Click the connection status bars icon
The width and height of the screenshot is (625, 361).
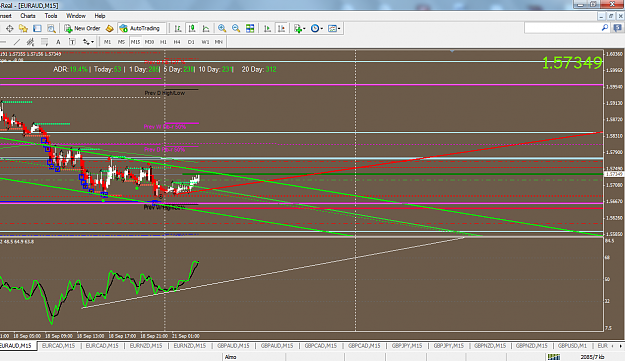554,357
